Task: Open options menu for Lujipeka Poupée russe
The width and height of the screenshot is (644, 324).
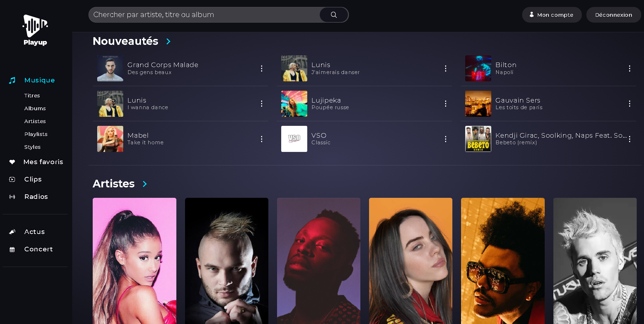Action: click(x=445, y=104)
